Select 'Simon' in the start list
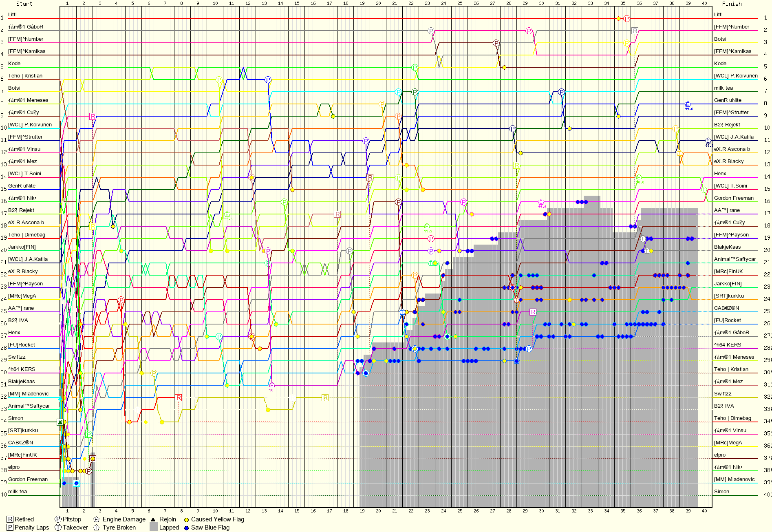This screenshot has width=772, height=532. [15, 418]
